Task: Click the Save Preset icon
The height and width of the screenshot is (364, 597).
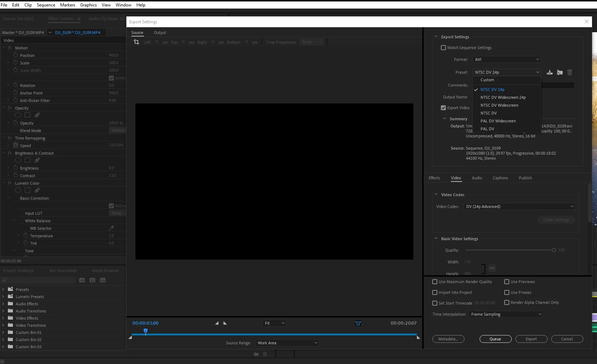Action: [550, 72]
